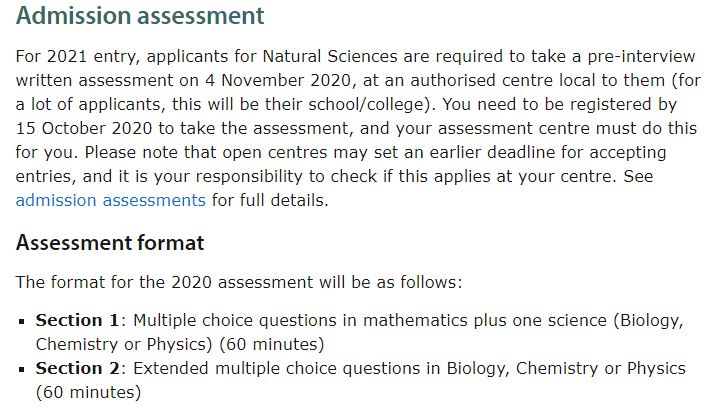
Task: Click the text for full details
Action: click(270, 201)
